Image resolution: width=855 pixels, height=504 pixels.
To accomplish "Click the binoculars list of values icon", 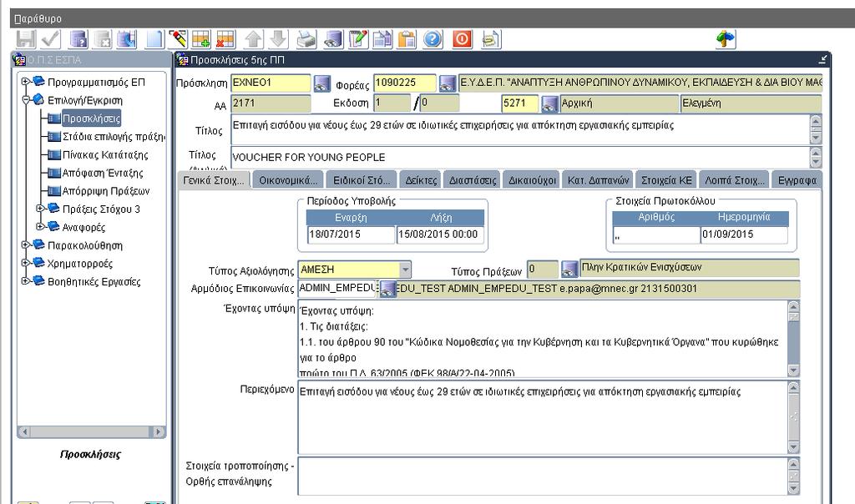I will (x=332, y=39).
